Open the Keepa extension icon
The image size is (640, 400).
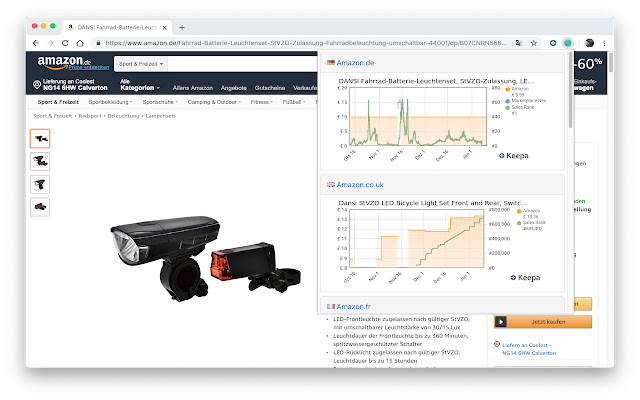pyautogui.click(x=553, y=43)
